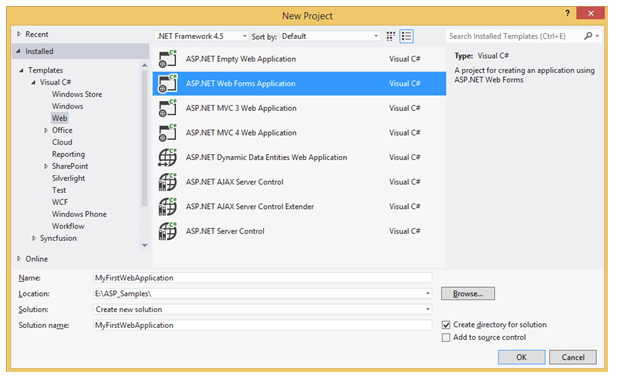The image size is (621, 380).
Task: Open the dialog help question mark
Action: pyautogui.click(x=568, y=13)
